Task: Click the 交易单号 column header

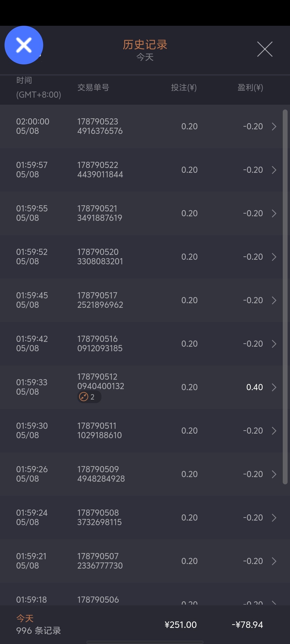Action: pos(93,87)
